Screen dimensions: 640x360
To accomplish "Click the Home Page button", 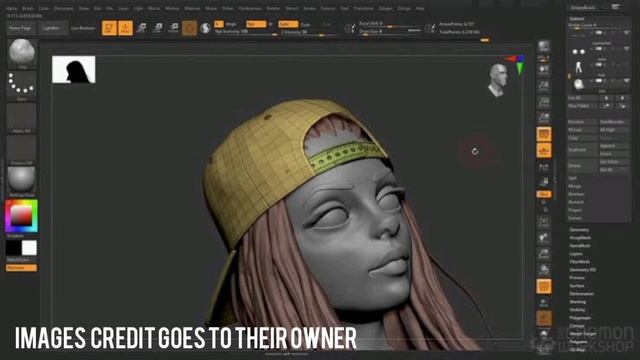I will (20, 28).
